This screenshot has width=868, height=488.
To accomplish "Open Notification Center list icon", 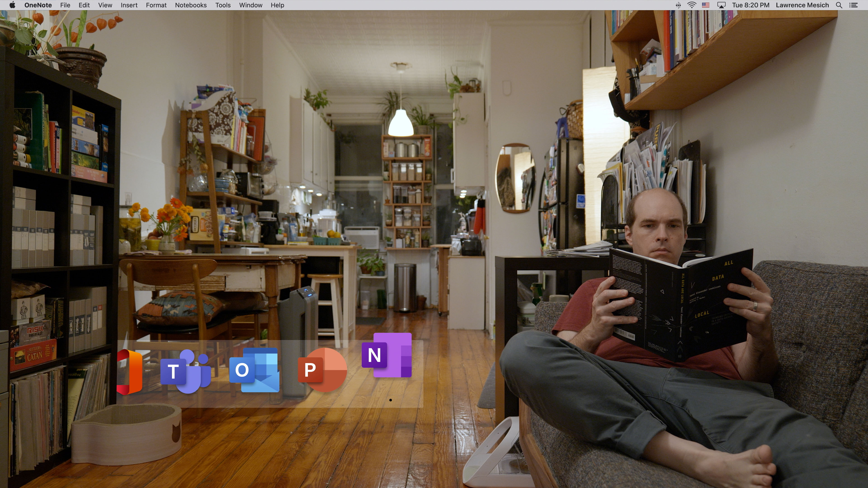I will pyautogui.click(x=854, y=5).
